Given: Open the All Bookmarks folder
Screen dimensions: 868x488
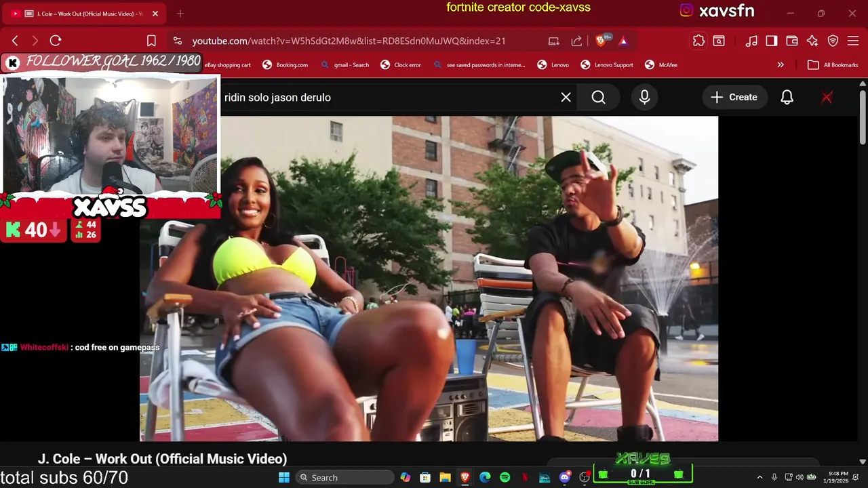Looking at the screenshot, I should point(833,65).
